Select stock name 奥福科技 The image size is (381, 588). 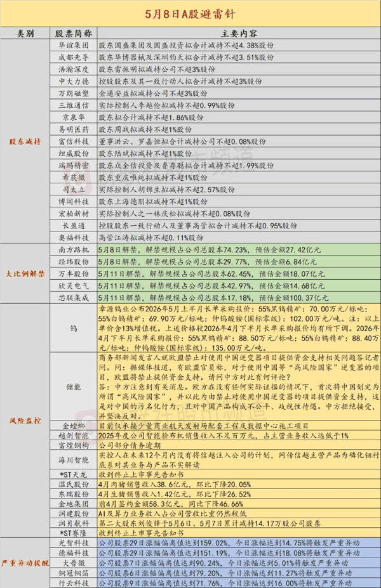tap(74, 237)
